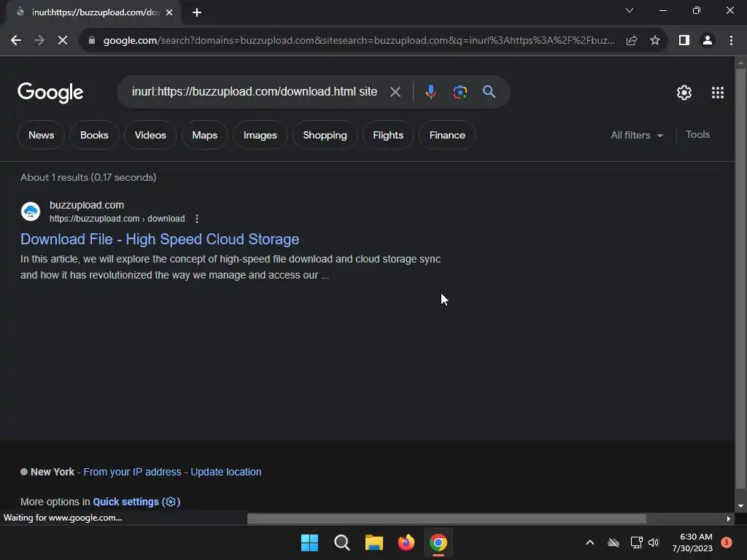Viewport: 747px width, 560px height.
Task: Click the address bar URL
Action: [359, 41]
